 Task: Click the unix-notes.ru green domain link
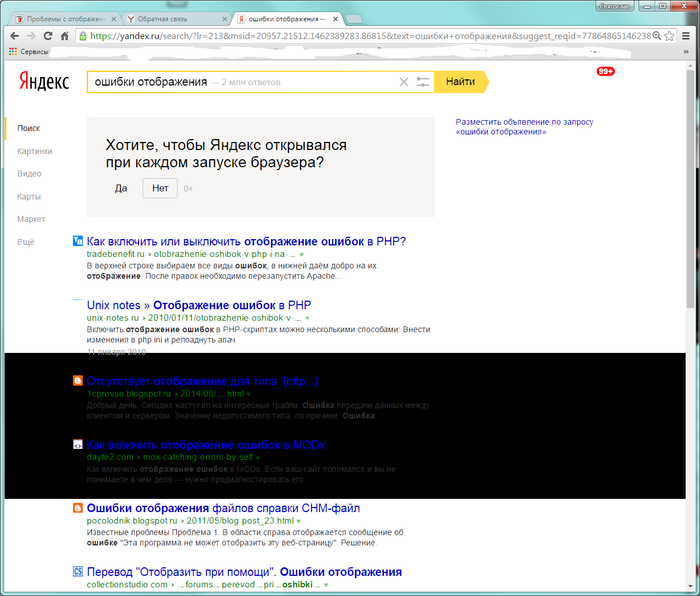click(113, 318)
